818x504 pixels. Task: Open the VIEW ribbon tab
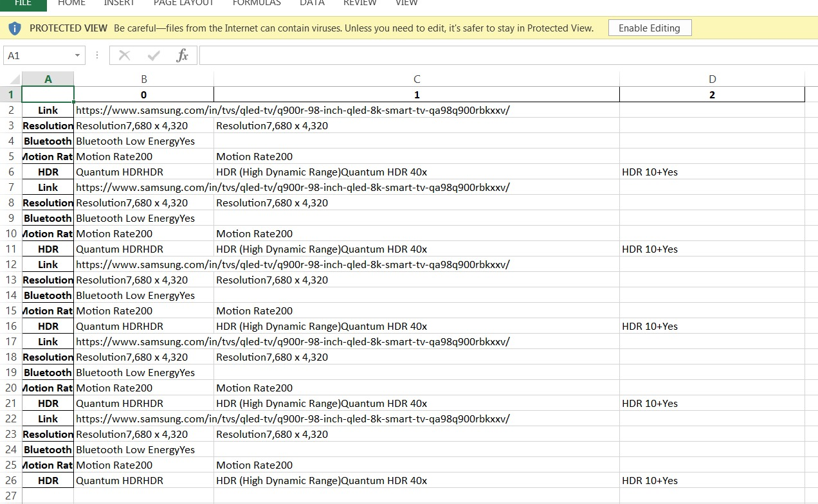tap(406, 3)
